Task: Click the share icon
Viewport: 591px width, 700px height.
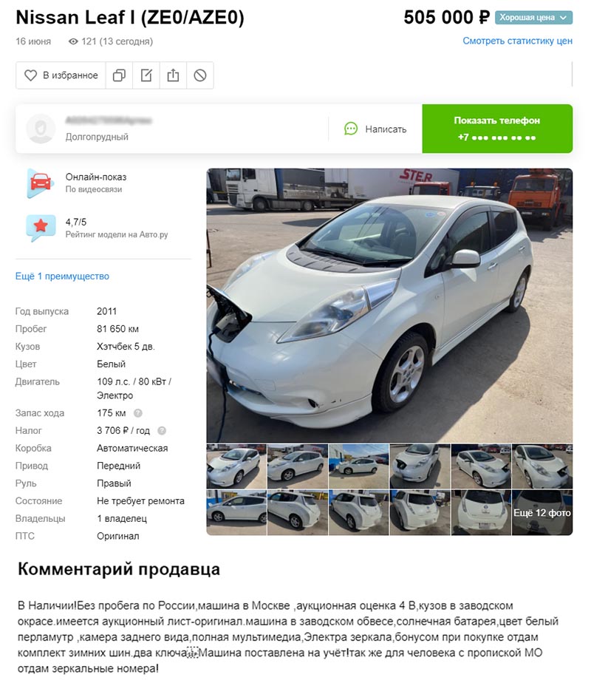Action: (173, 75)
